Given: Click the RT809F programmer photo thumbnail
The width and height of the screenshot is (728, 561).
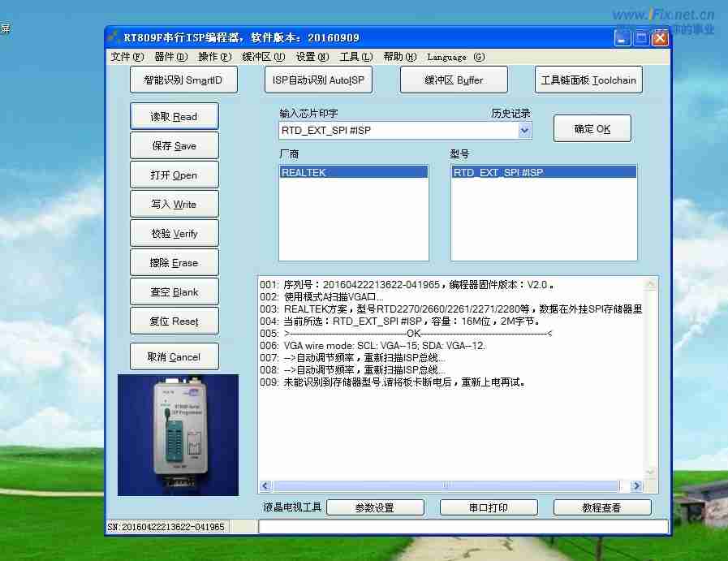Looking at the screenshot, I should click(x=179, y=435).
